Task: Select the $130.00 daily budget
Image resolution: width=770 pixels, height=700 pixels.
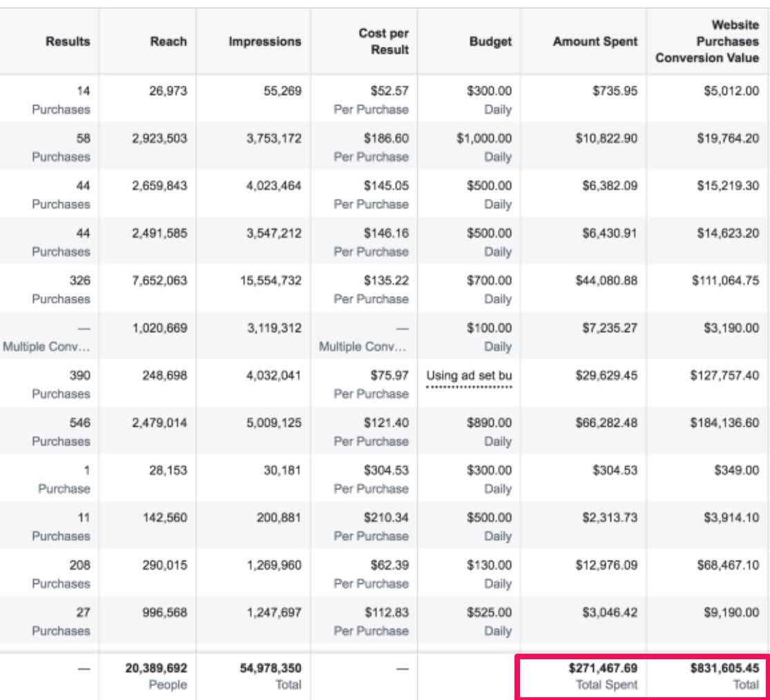Action: [x=489, y=565]
